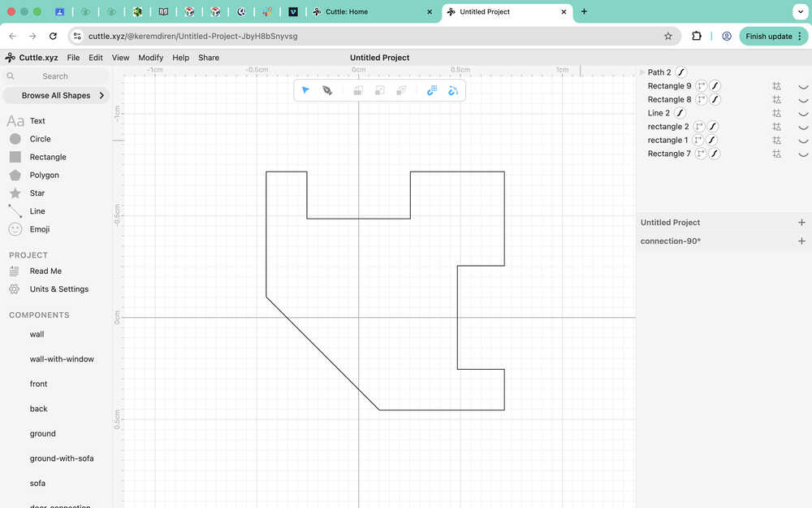812x508 pixels.
Task: Expand the Path 2 disclosure triangle
Action: point(642,72)
